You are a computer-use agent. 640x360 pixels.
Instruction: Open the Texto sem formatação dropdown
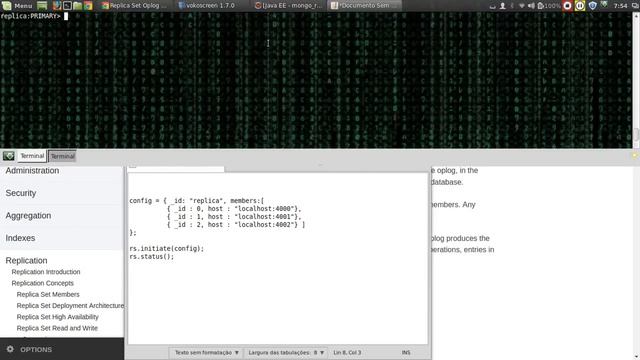[x=207, y=353]
